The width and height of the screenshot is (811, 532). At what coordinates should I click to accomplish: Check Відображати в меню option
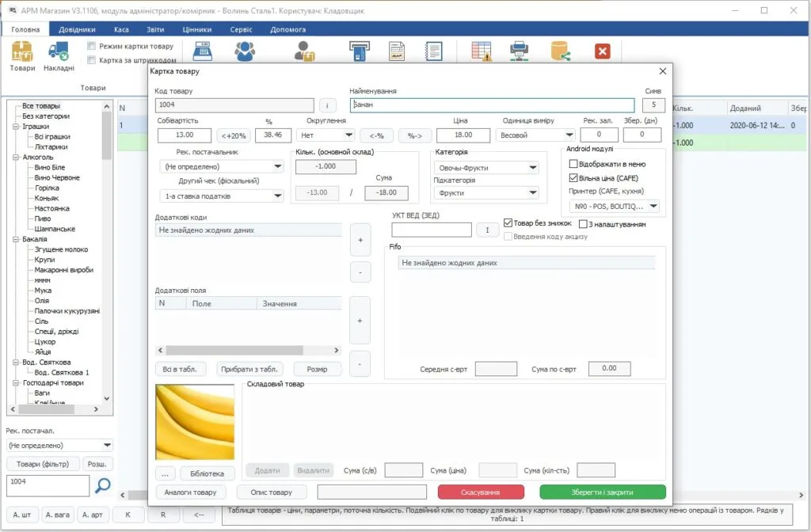pyautogui.click(x=573, y=164)
